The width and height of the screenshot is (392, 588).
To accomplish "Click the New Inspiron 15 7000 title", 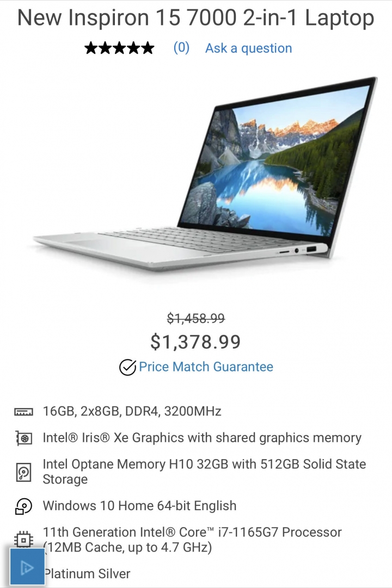I will tap(195, 17).
